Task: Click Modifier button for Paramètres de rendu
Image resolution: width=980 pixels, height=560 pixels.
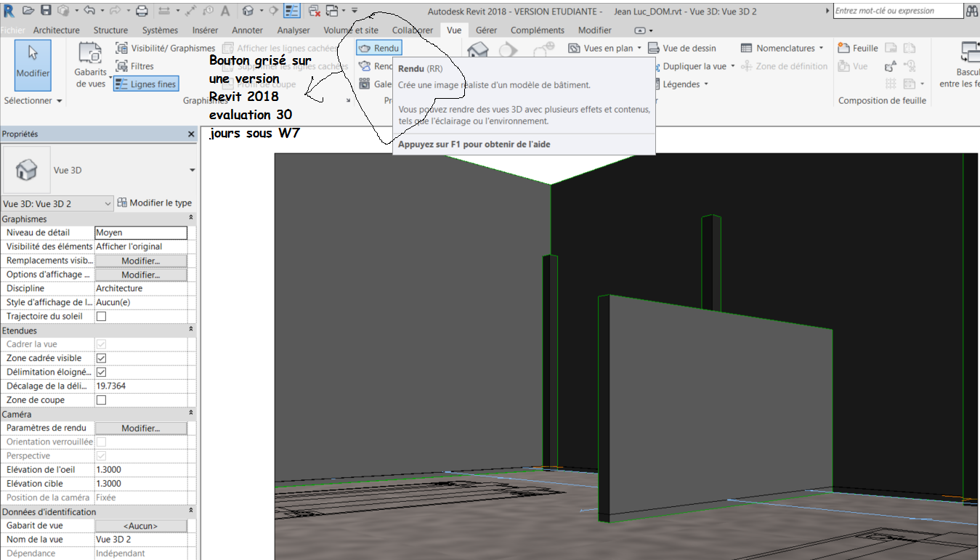Action: pyautogui.click(x=140, y=429)
